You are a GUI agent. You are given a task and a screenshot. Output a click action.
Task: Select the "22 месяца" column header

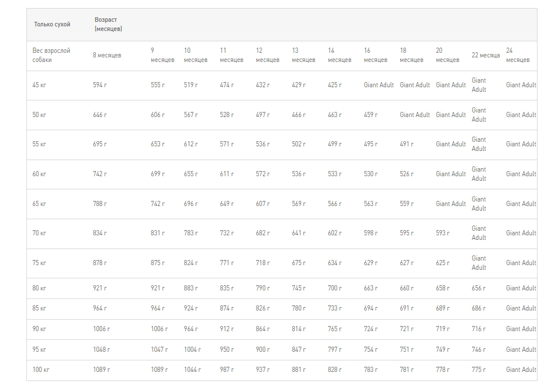486,55
